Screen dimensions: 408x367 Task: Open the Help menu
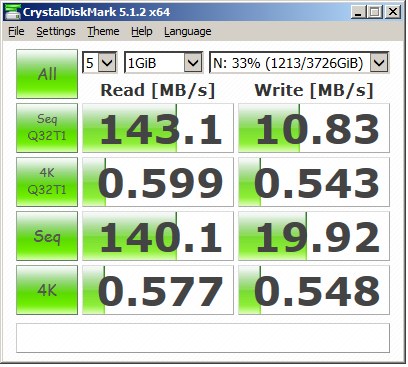click(x=142, y=31)
